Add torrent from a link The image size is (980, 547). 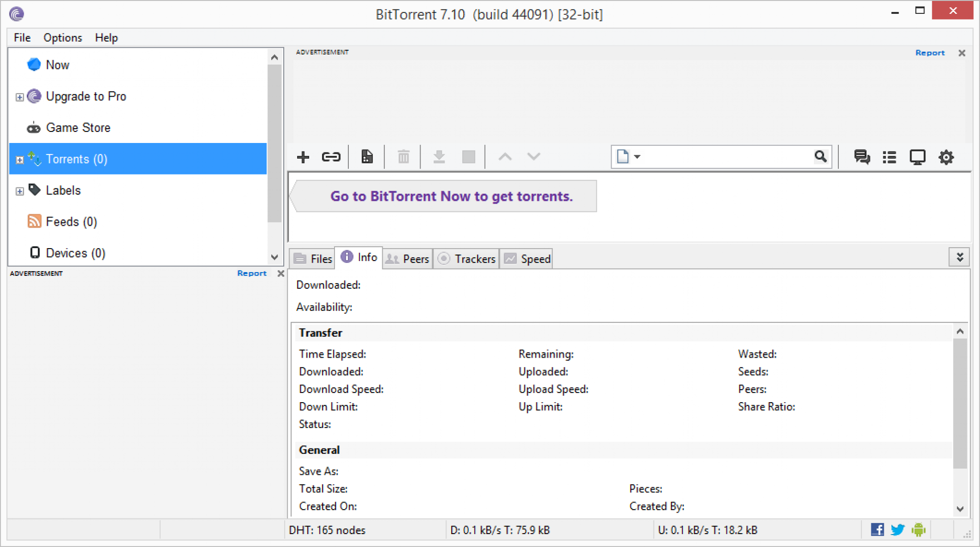331,156
